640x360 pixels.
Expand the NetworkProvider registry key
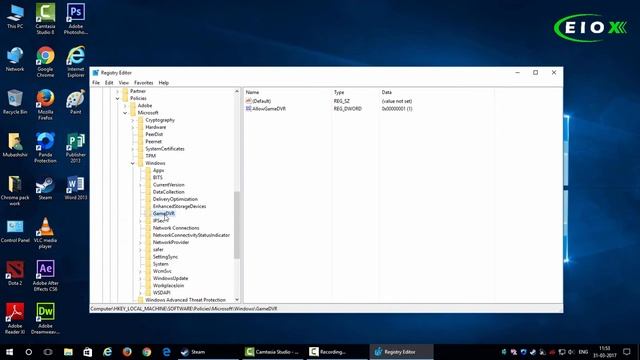pos(140,242)
